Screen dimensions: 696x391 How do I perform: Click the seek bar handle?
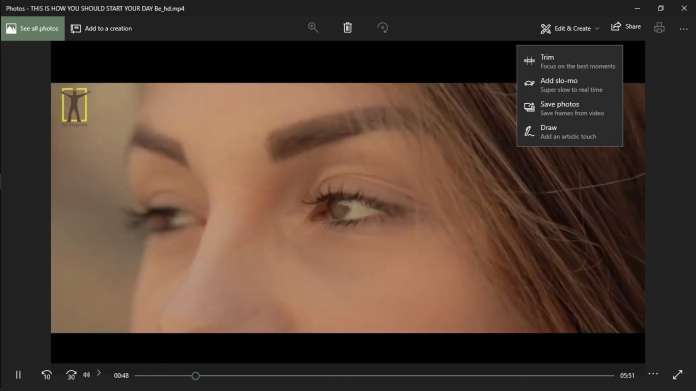[196, 376]
